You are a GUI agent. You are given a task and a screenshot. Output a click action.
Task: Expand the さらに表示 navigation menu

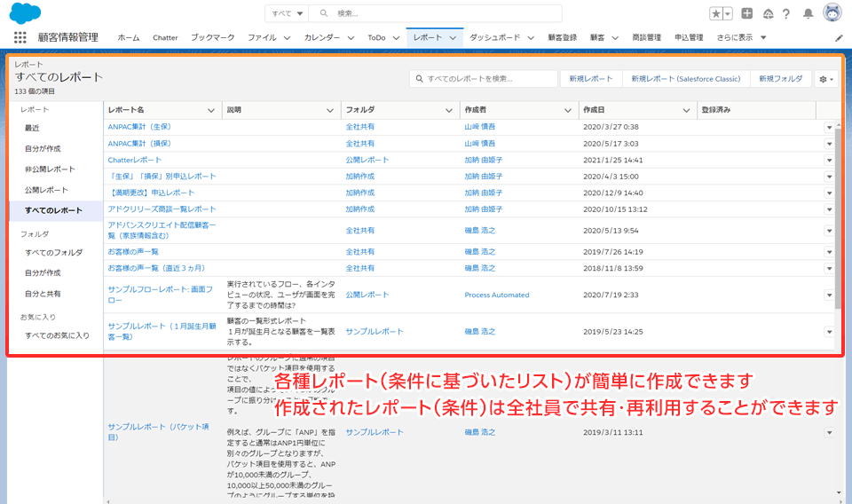[743, 38]
